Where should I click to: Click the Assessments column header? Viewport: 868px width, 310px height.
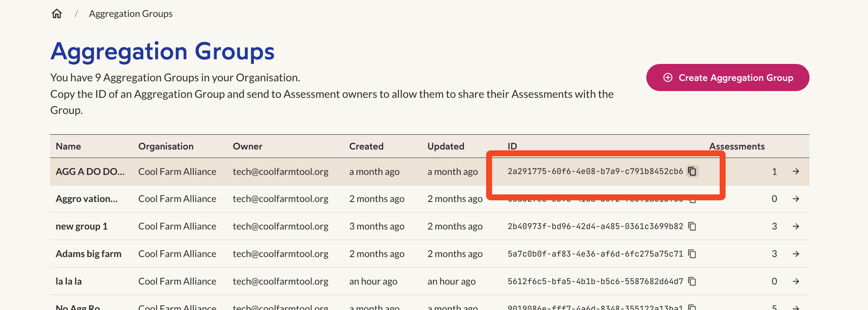(737, 146)
